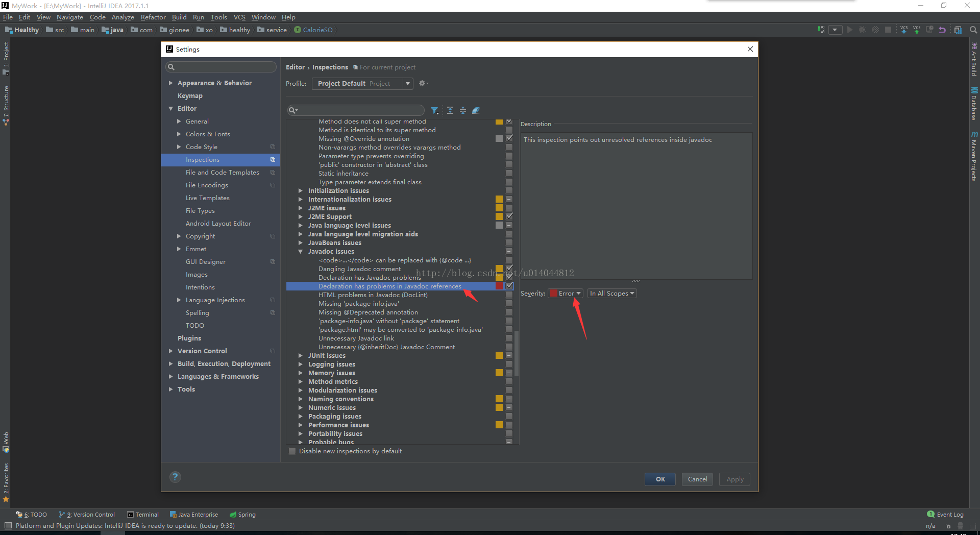Click the Run toolbar icon
Screen dimensions: 980x535
pyautogui.click(x=850, y=30)
